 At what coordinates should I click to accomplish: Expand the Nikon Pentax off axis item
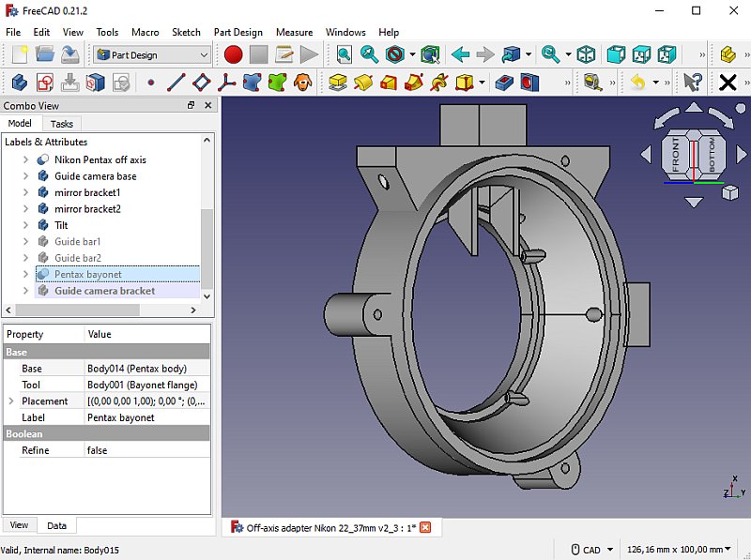tap(26, 159)
